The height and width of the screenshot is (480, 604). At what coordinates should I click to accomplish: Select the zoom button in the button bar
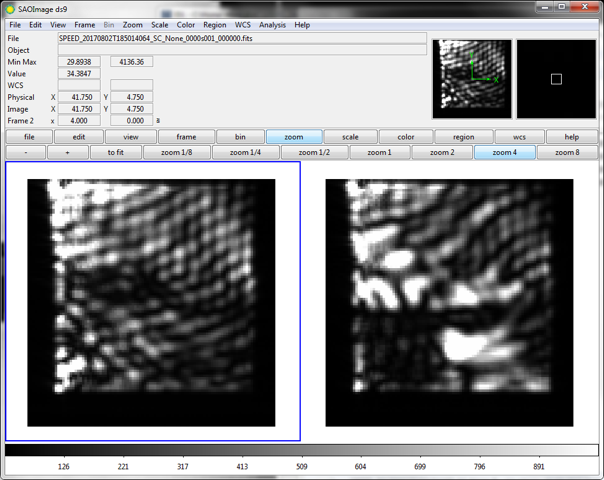(x=294, y=137)
